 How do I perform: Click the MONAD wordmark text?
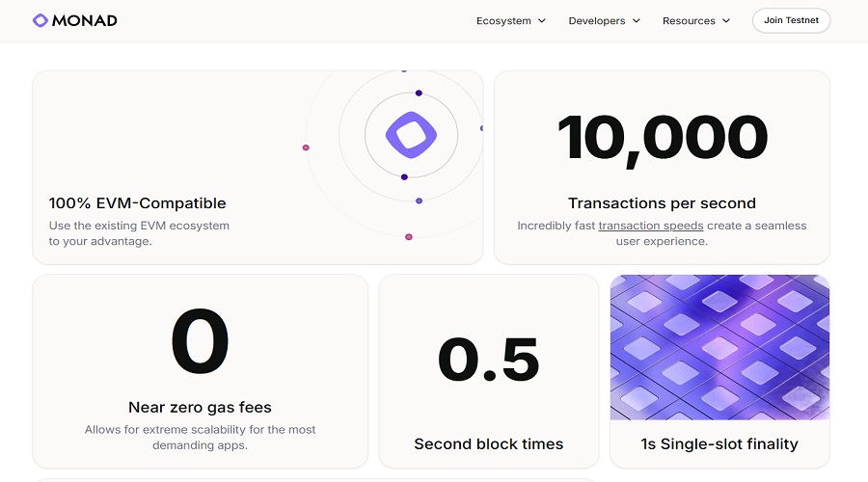tap(85, 20)
